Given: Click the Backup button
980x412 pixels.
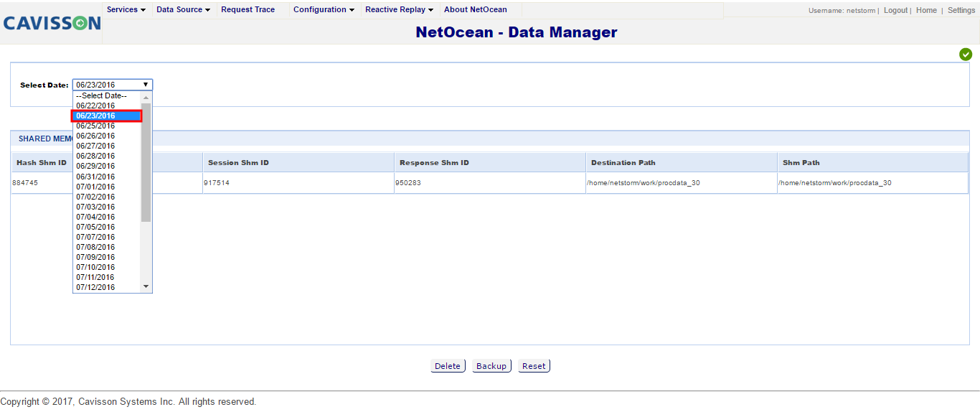Looking at the screenshot, I should coord(491,366).
